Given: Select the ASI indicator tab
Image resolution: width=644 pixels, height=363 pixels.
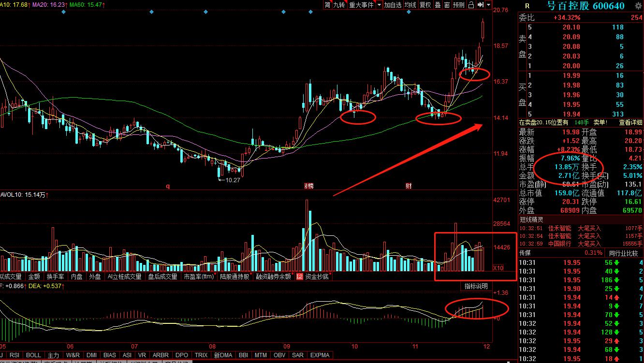Looking at the screenshot, I should point(127,355).
